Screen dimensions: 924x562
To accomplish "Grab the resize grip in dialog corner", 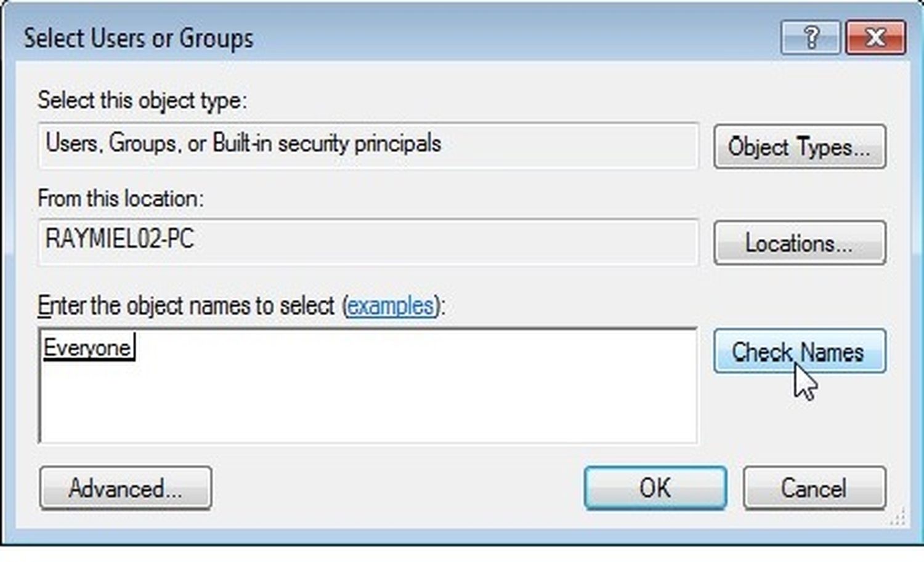I will 898,516.
